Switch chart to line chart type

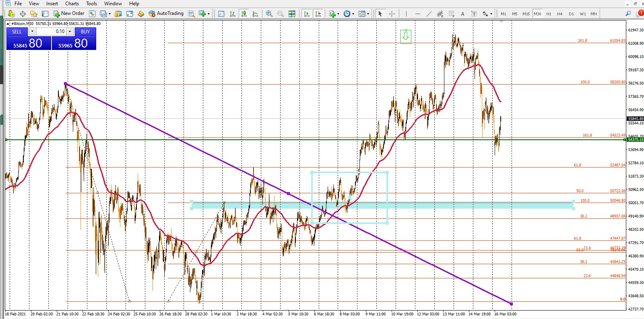click(x=255, y=14)
